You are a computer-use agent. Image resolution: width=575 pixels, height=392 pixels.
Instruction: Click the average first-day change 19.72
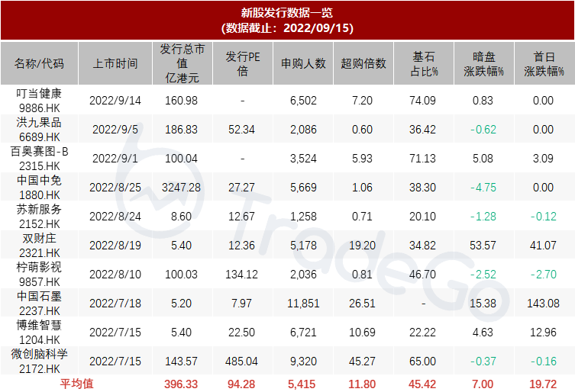click(x=543, y=384)
